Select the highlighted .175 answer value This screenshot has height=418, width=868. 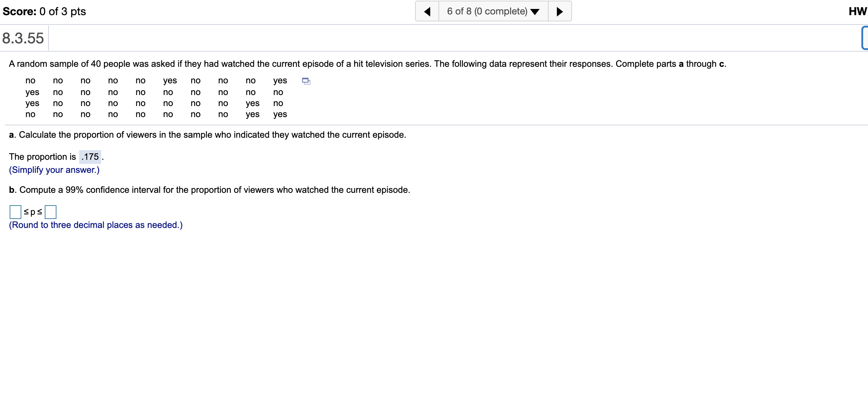[90, 157]
